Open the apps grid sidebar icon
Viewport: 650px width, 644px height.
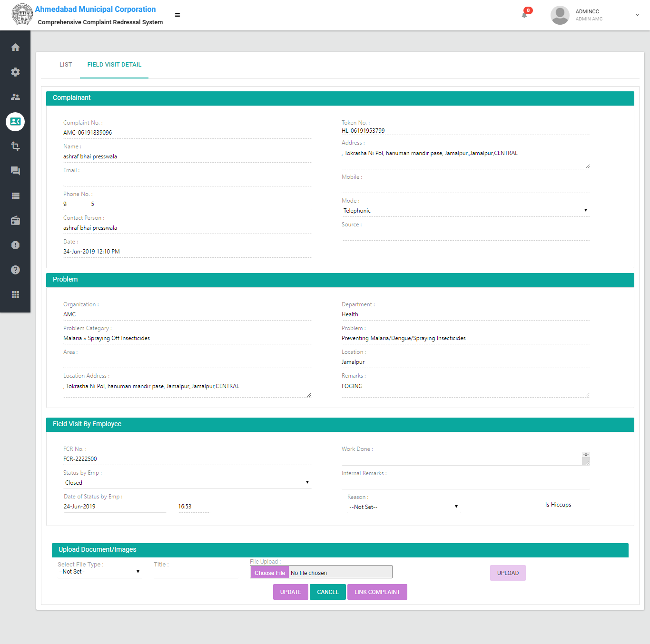click(15, 294)
